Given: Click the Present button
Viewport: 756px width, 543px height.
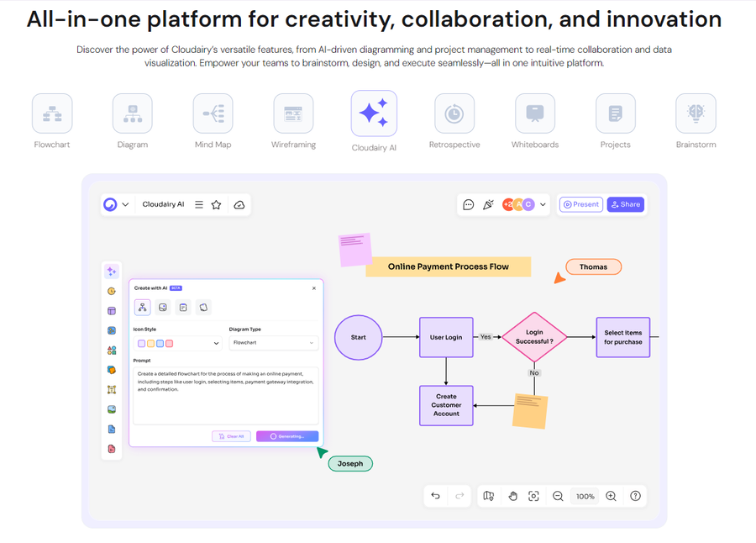Looking at the screenshot, I should (x=581, y=204).
